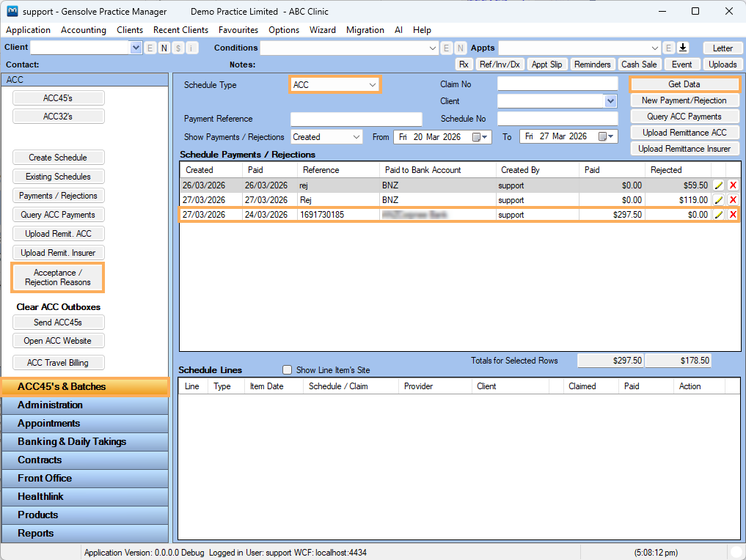
Task: Click Acceptance / Rejection Reasons button
Action: [x=58, y=277]
